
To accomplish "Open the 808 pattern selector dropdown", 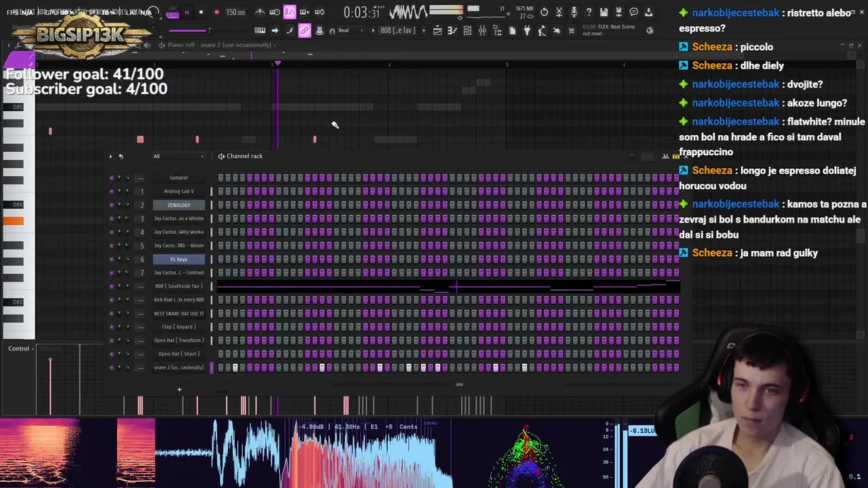I will click(x=399, y=30).
